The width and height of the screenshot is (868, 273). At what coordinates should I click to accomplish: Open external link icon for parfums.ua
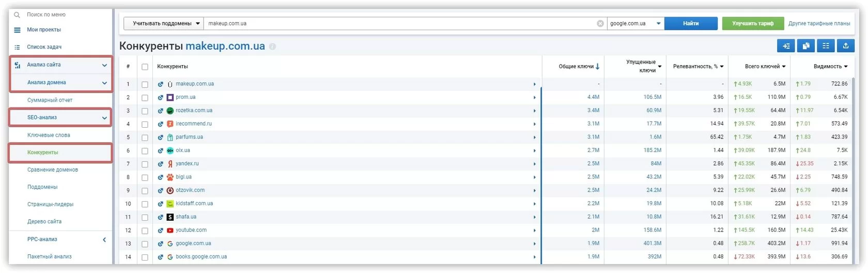(161, 138)
